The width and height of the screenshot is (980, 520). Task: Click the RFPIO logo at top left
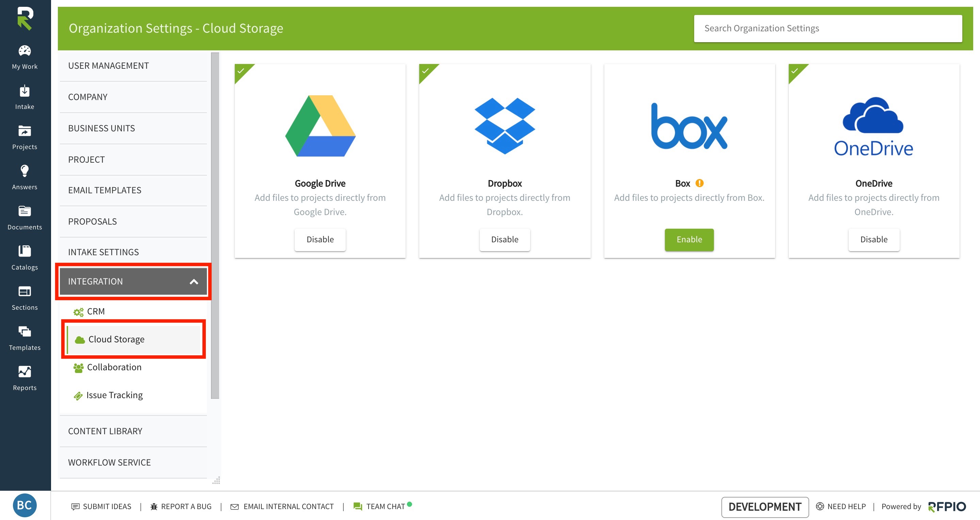(25, 18)
